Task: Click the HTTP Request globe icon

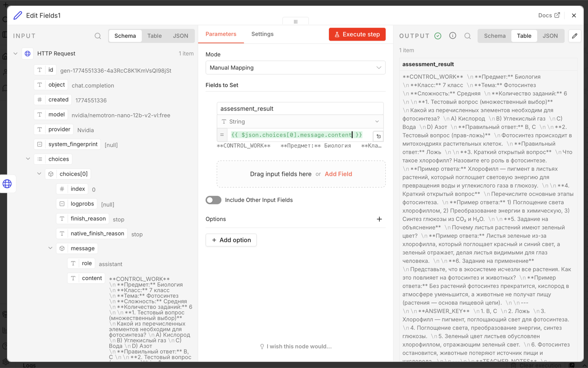Action: pyautogui.click(x=28, y=54)
